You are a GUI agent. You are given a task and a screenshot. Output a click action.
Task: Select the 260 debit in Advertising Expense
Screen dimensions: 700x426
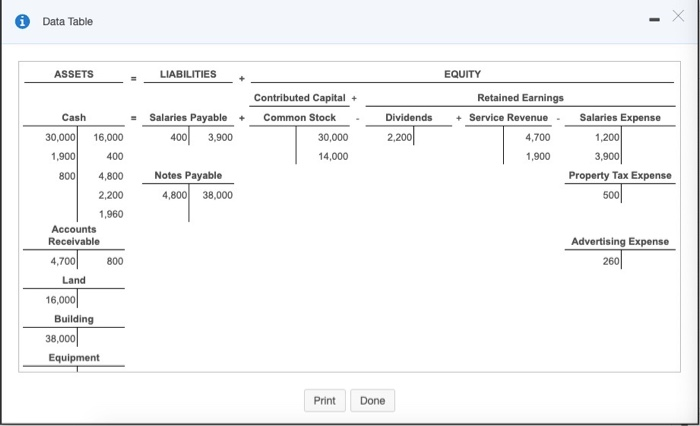pyautogui.click(x=611, y=261)
